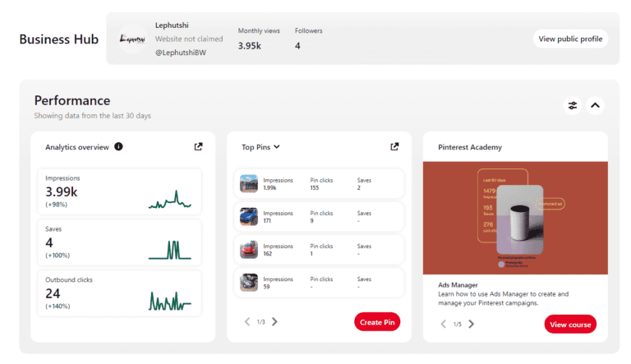The height and width of the screenshot is (364, 631).
Task: Click Pin clicks 155 value in top pin
Action: (315, 187)
